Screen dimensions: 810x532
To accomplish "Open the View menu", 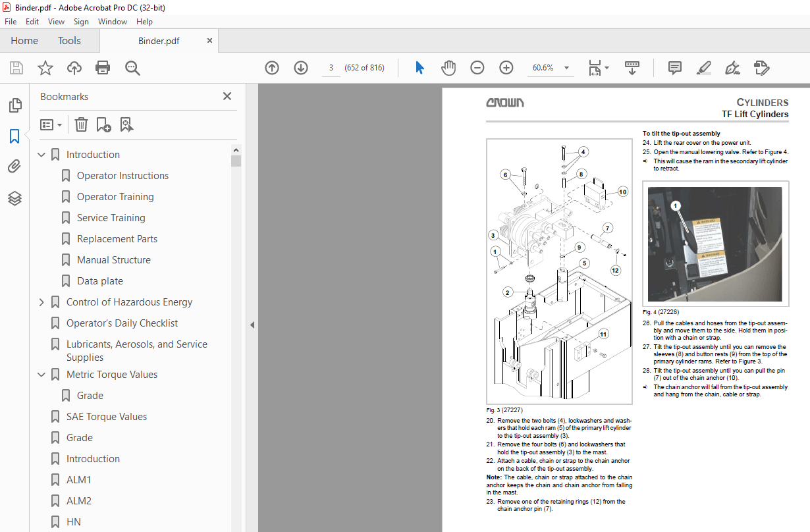I will (x=56, y=21).
